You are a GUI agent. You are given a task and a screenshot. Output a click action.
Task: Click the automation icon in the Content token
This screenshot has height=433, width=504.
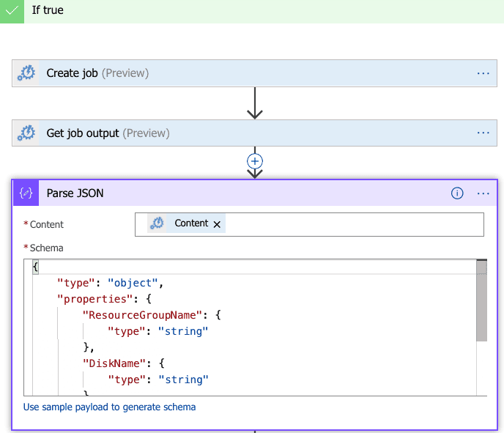coord(157,223)
